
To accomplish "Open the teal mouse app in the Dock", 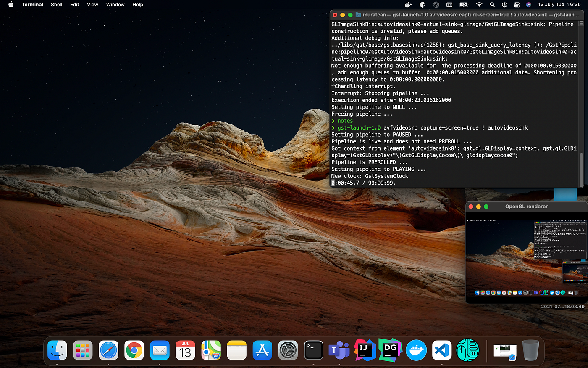I will click(x=467, y=350).
